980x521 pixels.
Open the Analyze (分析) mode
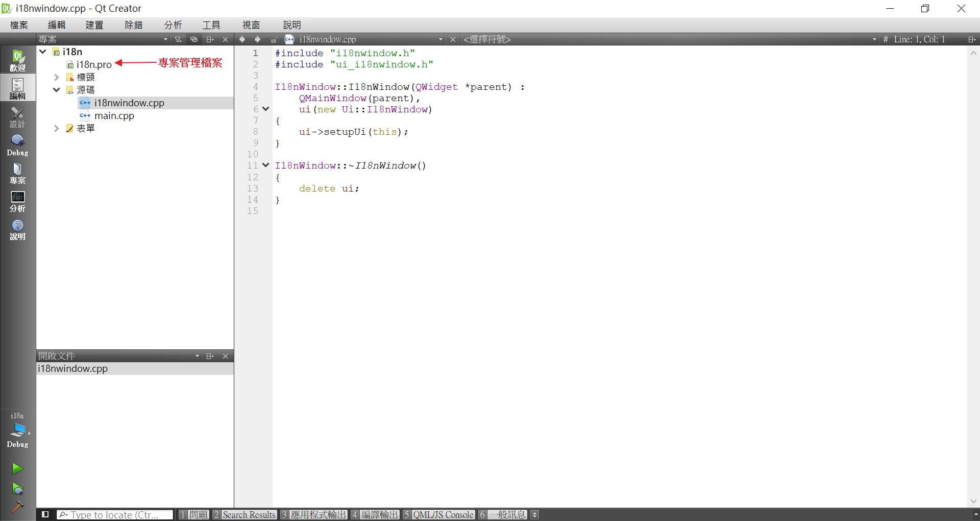click(x=17, y=201)
